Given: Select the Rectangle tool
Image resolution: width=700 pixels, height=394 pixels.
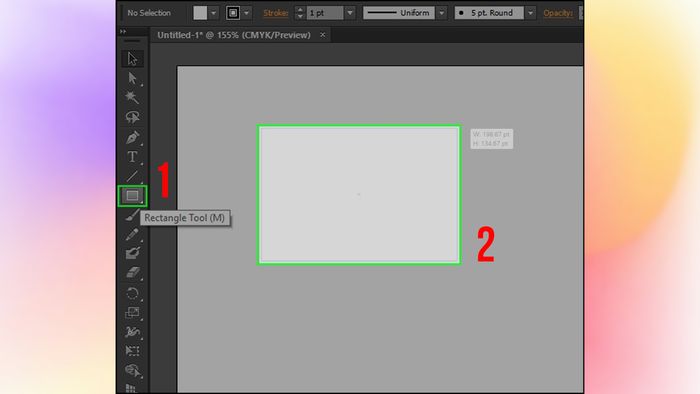Looking at the screenshot, I should coord(132,195).
